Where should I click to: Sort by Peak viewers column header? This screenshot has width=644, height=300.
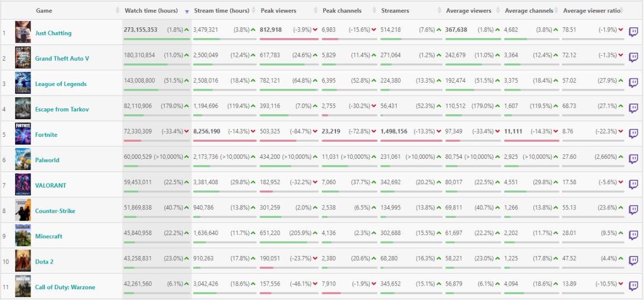pos(280,11)
